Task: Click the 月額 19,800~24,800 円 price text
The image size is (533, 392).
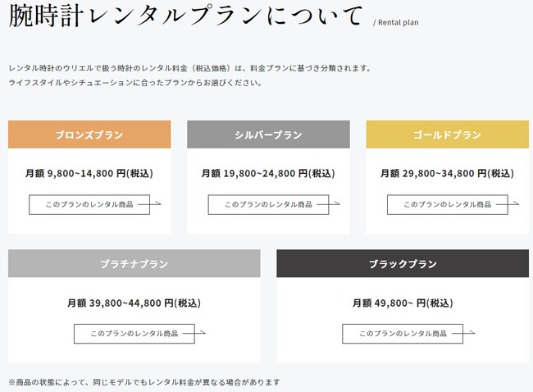Action: click(x=268, y=174)
